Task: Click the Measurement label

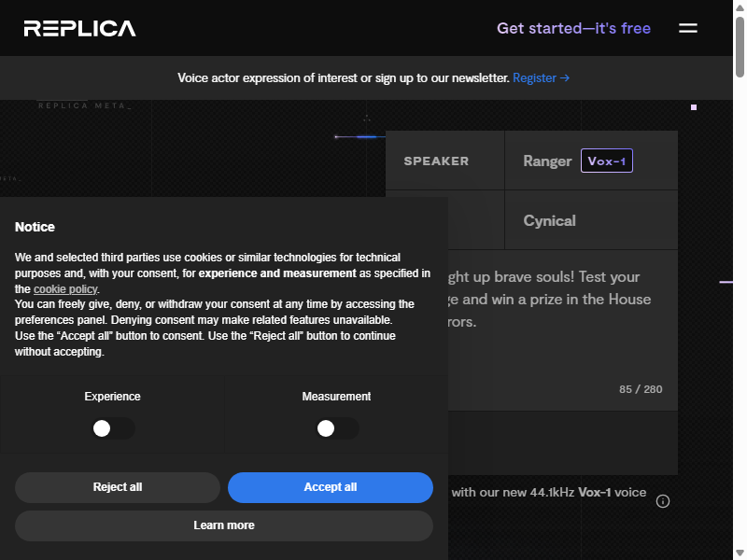Action: pyautogui.click(x=336, y=396)
